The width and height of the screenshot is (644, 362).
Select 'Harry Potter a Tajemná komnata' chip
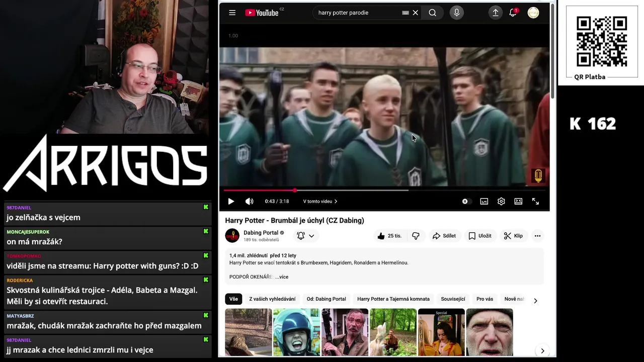click(x=393, y=299)
